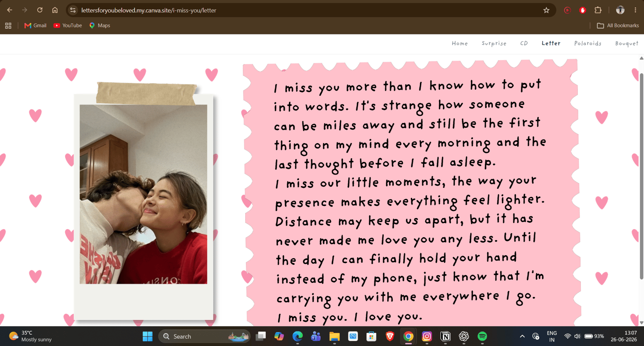This screenshot has height=346, width=644.
Task: Open the YouTube bookmark
Action: (x=67, y=25)
